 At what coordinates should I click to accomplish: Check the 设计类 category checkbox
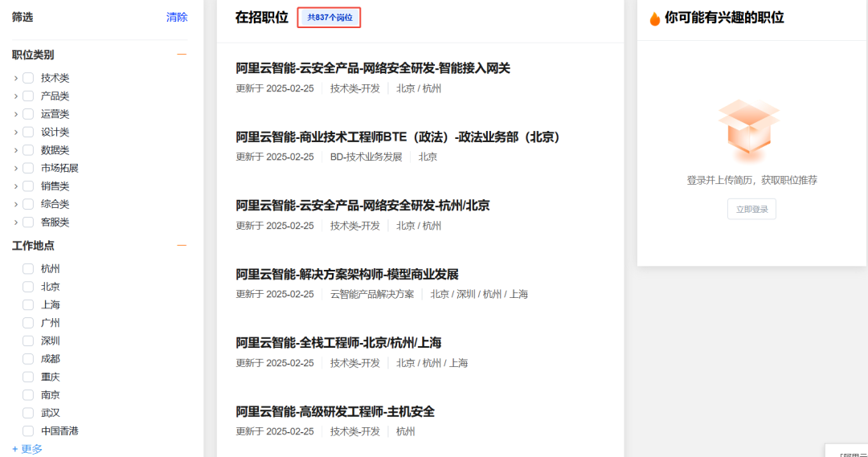click(x=28, y=133)
